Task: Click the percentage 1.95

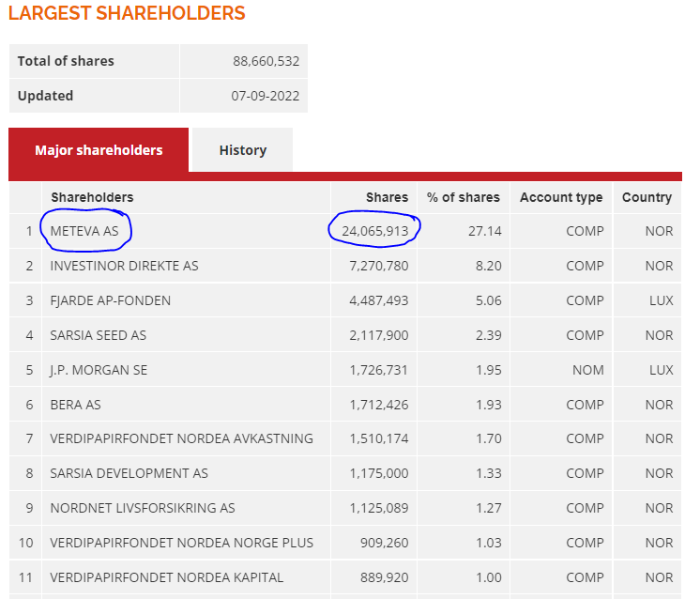Action: tap(488, 370)
